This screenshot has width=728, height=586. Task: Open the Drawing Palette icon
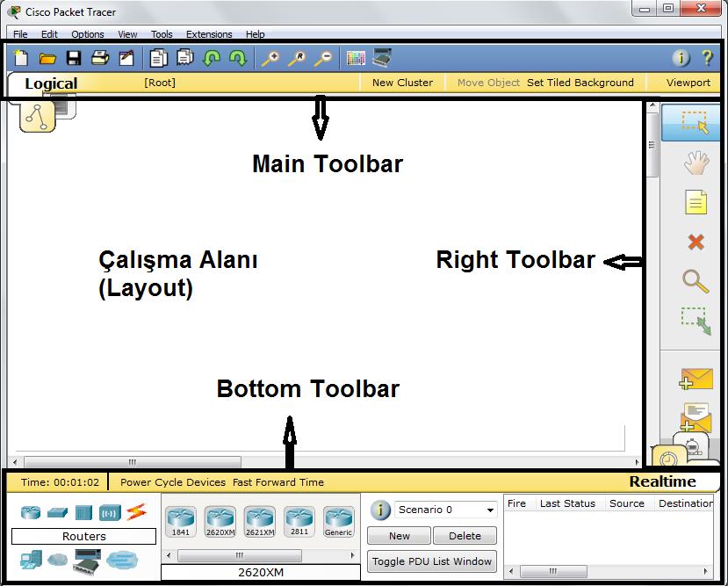point(356,59)
